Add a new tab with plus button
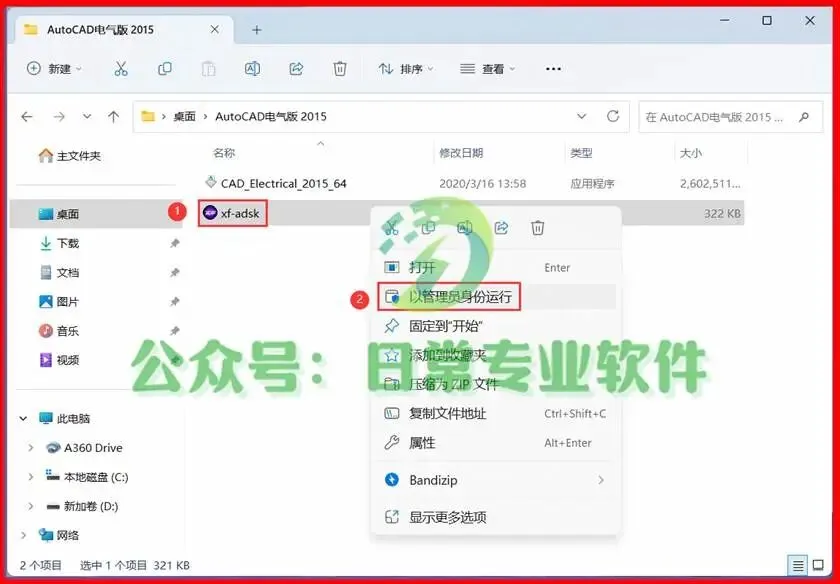Screen dimensions: 840x584 pos(257,30)
